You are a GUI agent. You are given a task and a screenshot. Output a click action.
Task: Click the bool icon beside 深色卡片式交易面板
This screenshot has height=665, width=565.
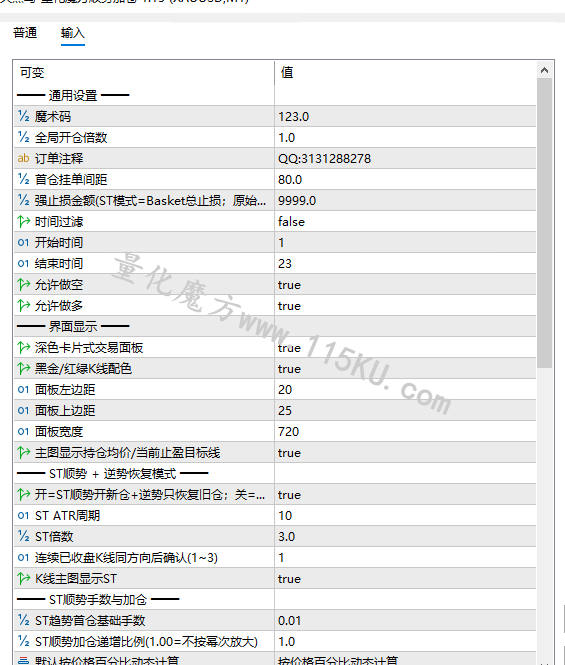23,348
